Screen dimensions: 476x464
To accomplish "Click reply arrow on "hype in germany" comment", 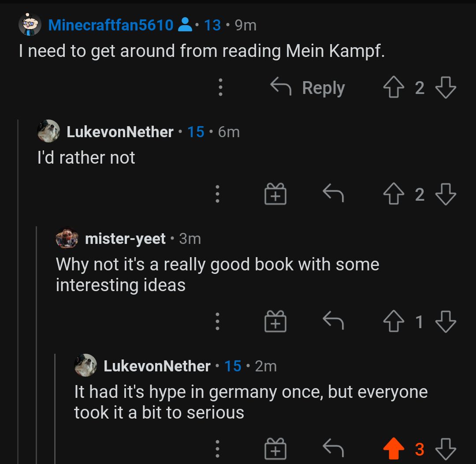I will (333, 449).
